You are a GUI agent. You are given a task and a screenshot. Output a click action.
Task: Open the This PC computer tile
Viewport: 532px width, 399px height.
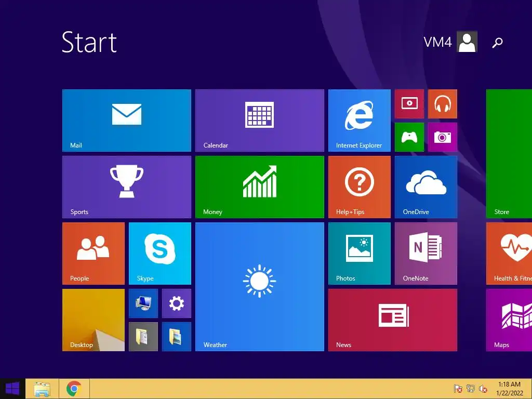(x=143, y=303)
